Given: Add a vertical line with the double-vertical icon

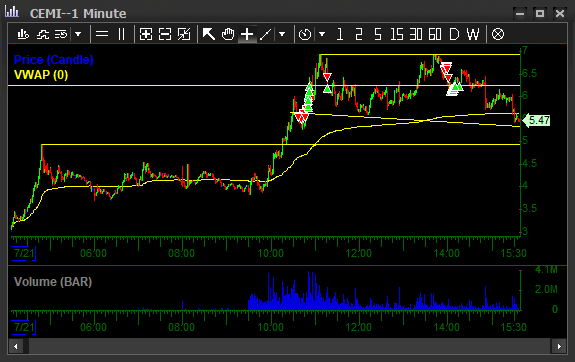Looking at the screenshot, I should [x=122, y=34].
